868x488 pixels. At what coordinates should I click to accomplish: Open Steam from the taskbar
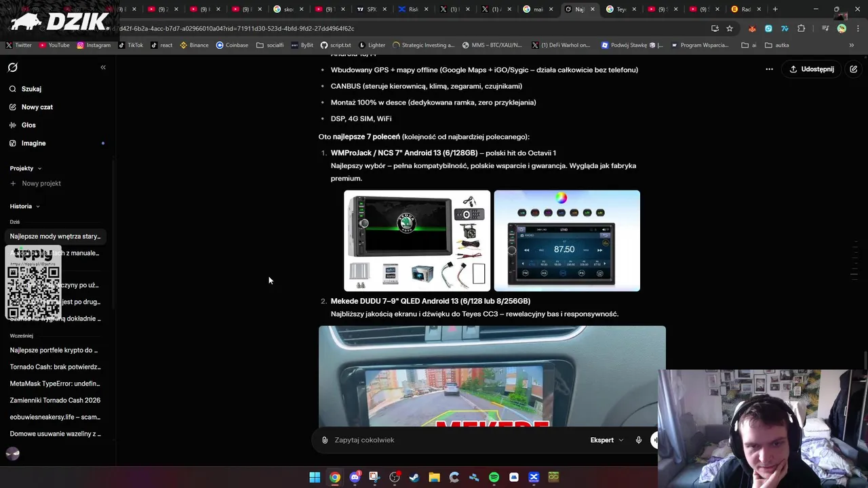(x=414, y=477)
